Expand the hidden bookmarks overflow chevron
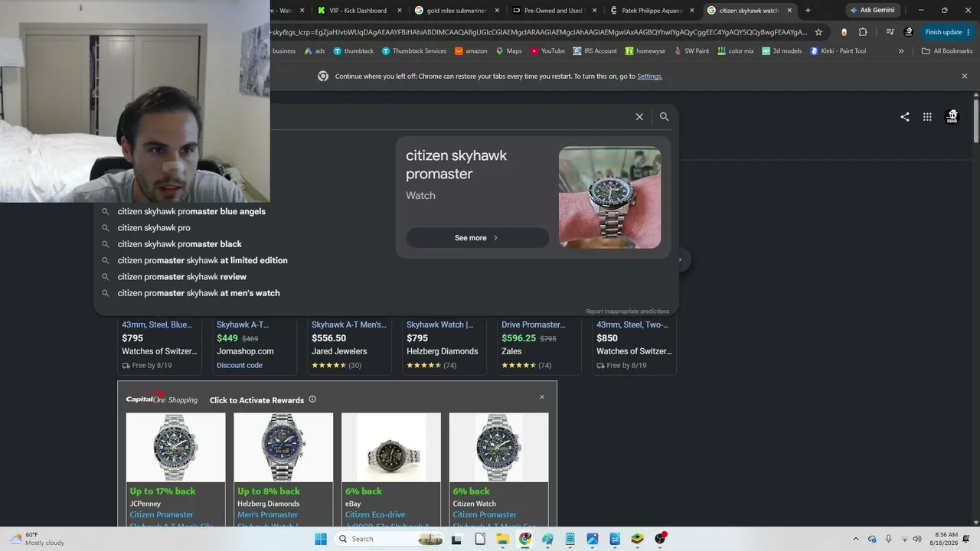Viewport: 980px width, 551px height. click(x=901, y=51)
